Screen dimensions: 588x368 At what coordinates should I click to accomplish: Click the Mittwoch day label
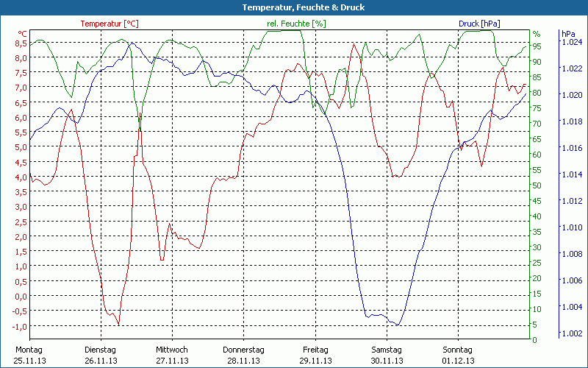[172, 350]
